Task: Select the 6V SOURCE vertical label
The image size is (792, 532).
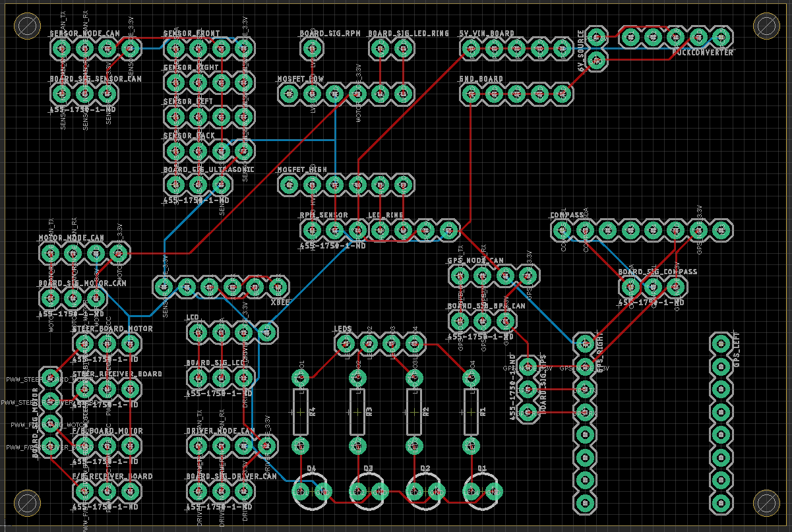Action: 581,51
